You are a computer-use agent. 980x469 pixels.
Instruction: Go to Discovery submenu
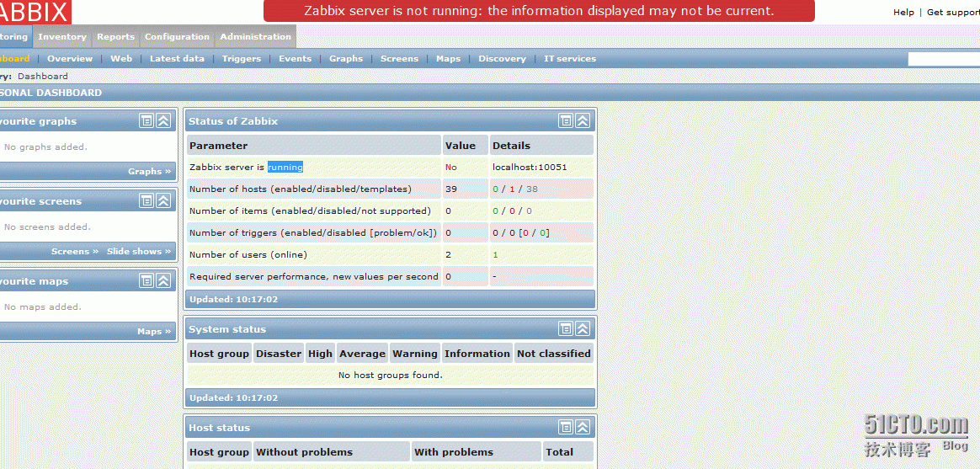coord(502,59)
